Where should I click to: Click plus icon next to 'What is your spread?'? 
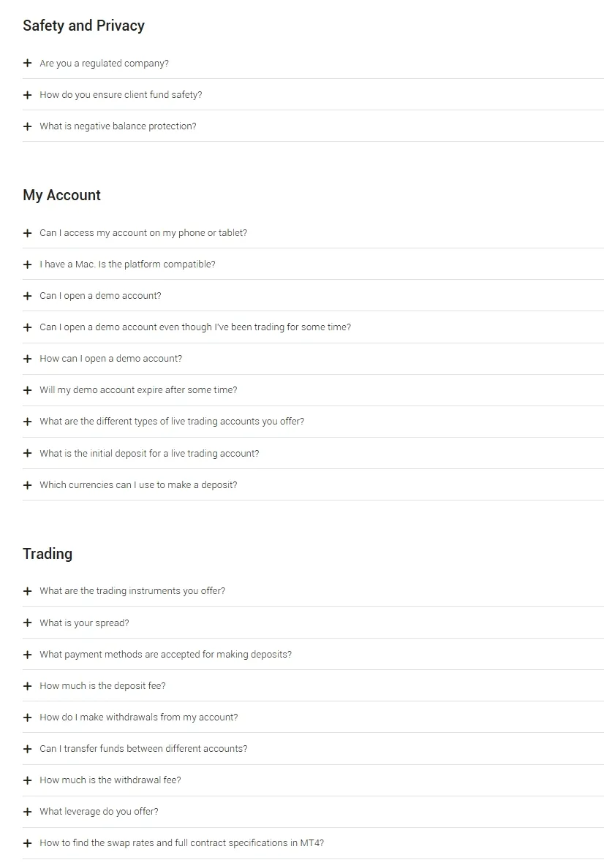pyautogui.click(x=27, y=623)
